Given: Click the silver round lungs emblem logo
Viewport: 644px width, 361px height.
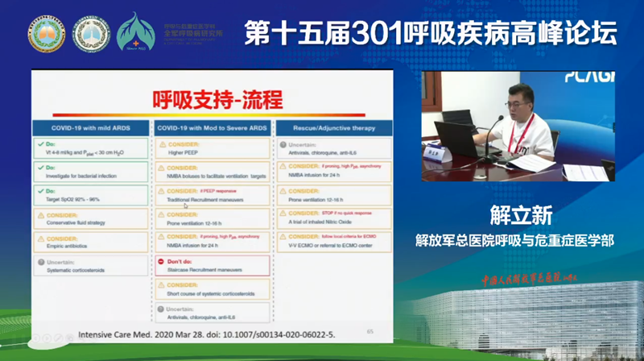Looking at the screenshot, I should tap(91, 34).
